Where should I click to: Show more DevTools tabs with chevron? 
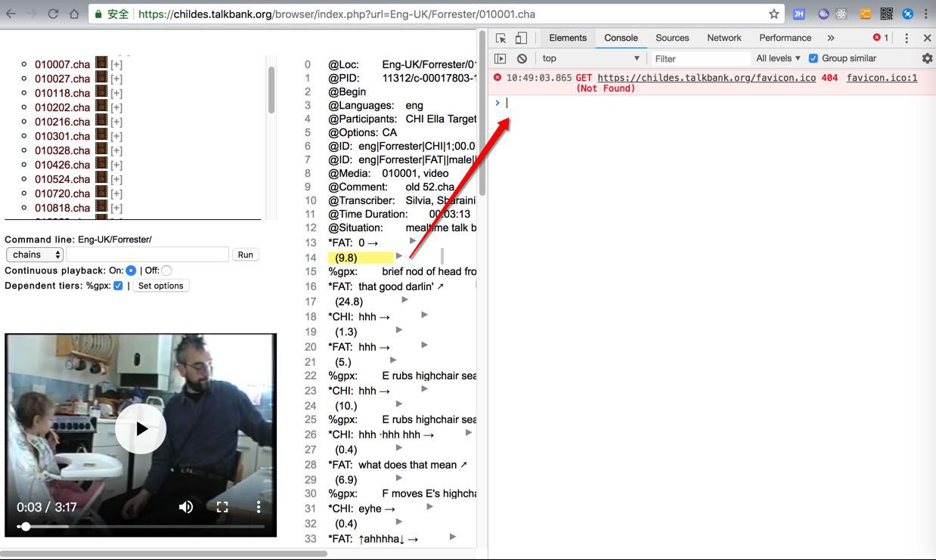pyautogui.click(x=831, y=38)
